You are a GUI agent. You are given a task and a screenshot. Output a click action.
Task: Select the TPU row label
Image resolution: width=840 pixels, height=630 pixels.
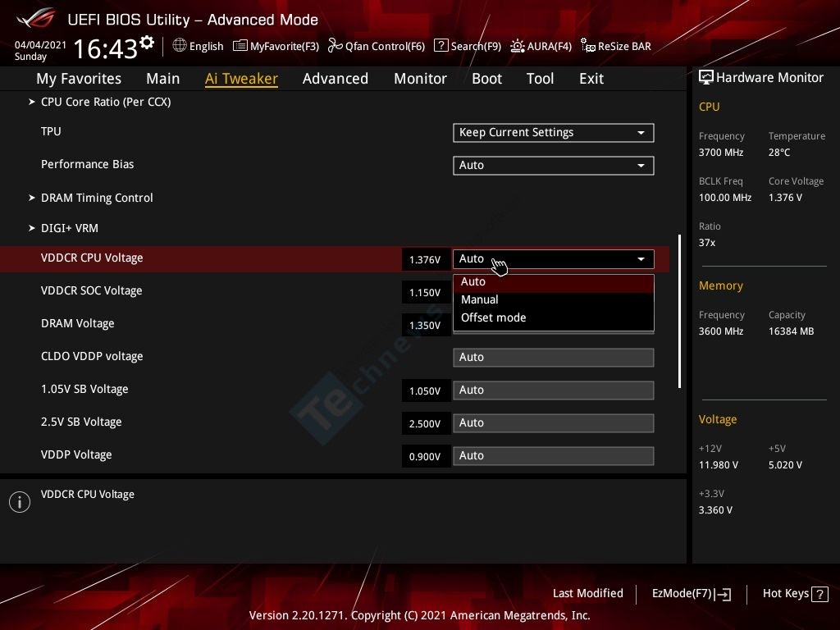51,132
